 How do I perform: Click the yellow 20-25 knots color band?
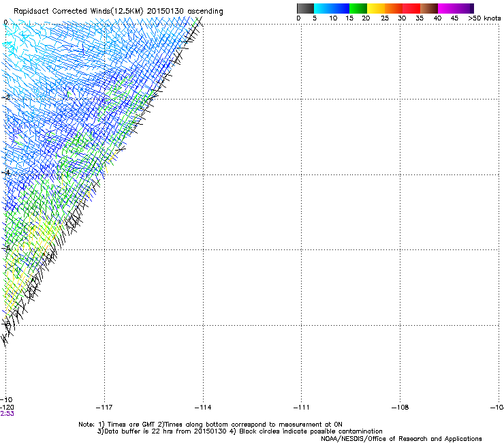[376, 8]
